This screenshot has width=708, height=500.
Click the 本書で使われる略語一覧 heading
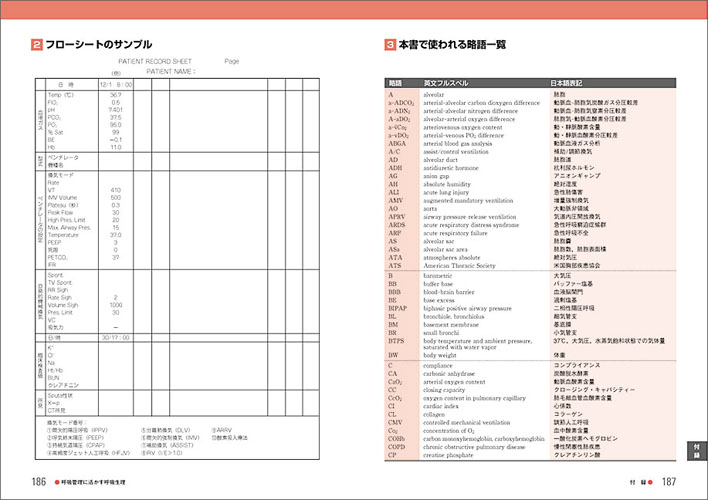[x=459, y=44]
